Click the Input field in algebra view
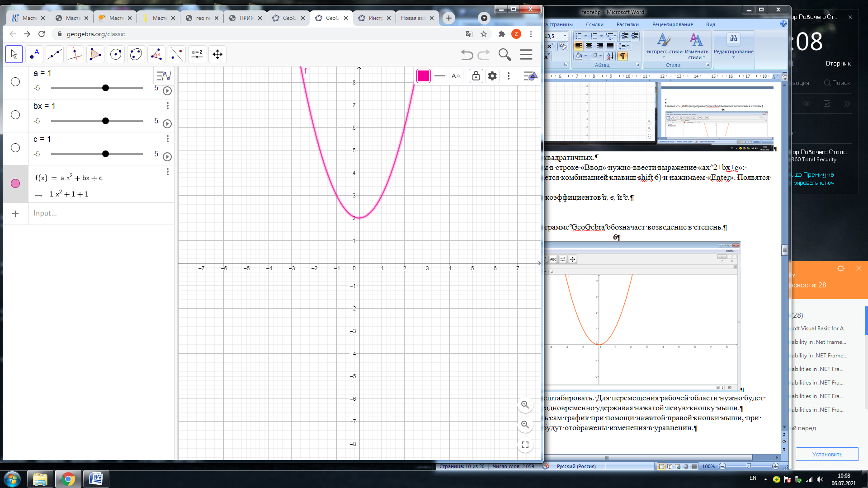Viewport: 868px width, 488px height. pos(101,213)
